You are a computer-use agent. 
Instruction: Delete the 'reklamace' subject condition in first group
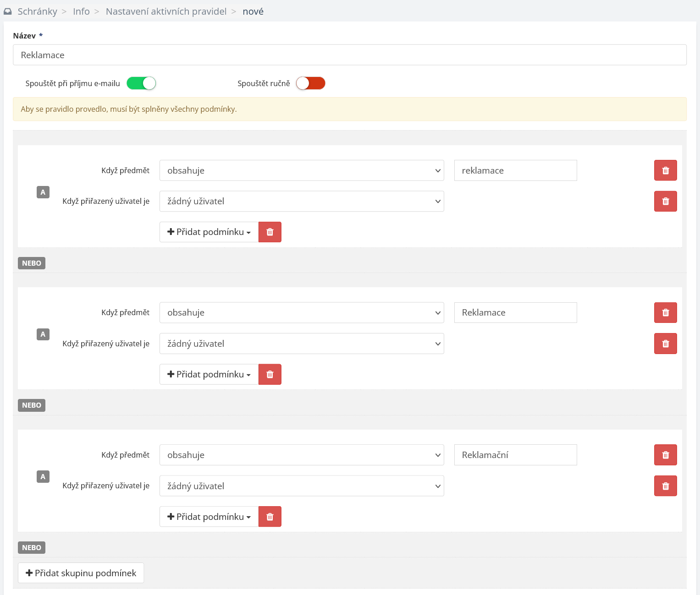(x=665, y=170)
